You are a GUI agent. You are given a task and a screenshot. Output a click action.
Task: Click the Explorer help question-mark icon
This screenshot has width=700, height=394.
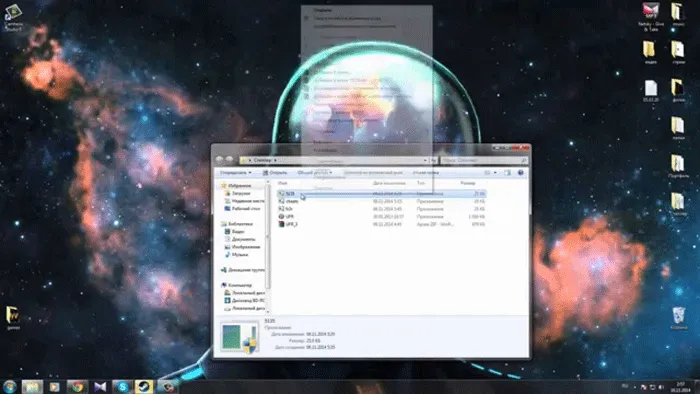point(521,173)
